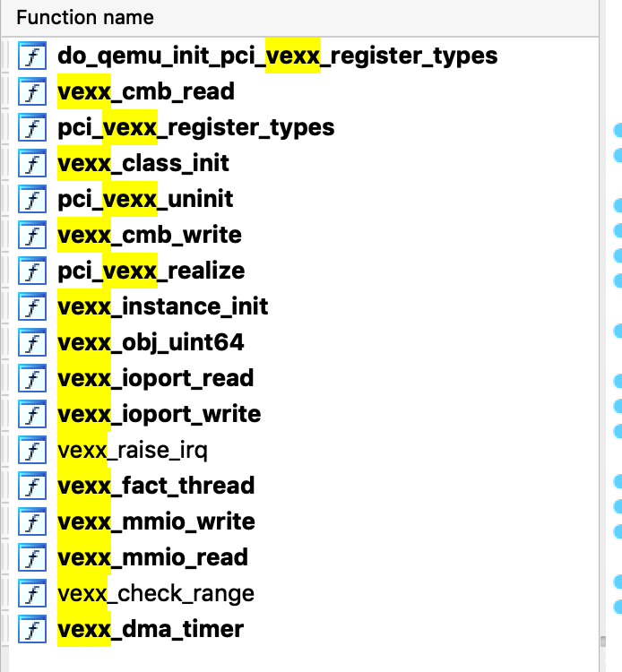Click function icon beside vexx_mmio_read
Viewport: 622px width, 672px height.
pyautogui.click(x=32, y=557)
